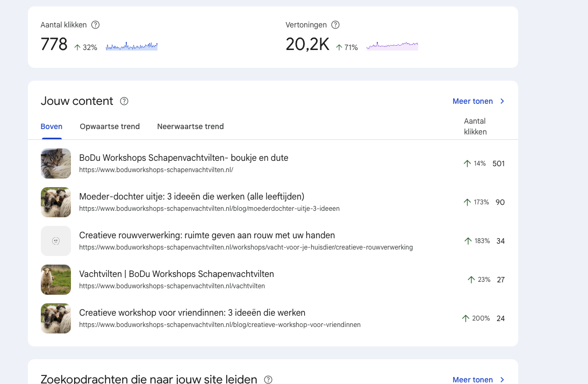
Task: Click chevron arrow next to Jouw content Meer tonen
Action: [x=502, y=101]
